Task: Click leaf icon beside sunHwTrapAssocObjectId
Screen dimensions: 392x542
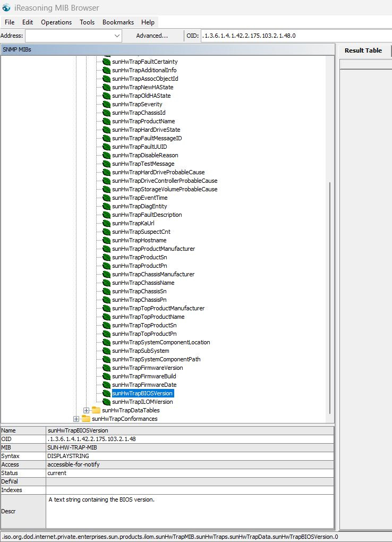Action: 106,79
